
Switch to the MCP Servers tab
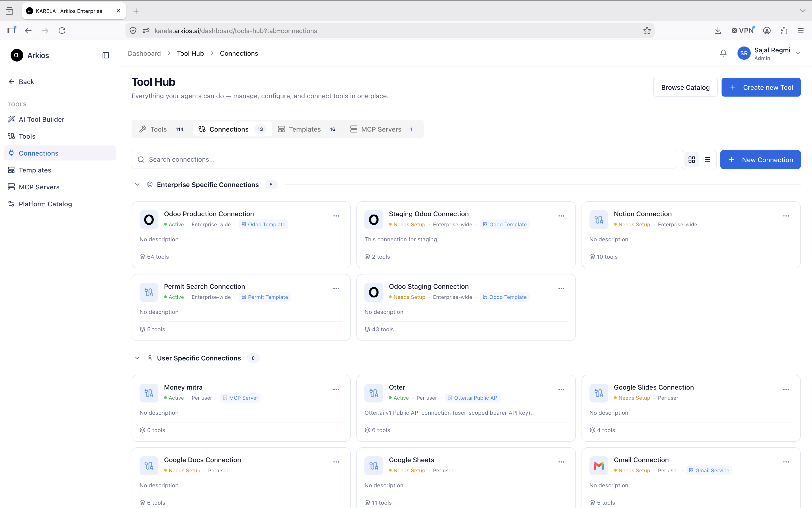(x=383, y=129)
